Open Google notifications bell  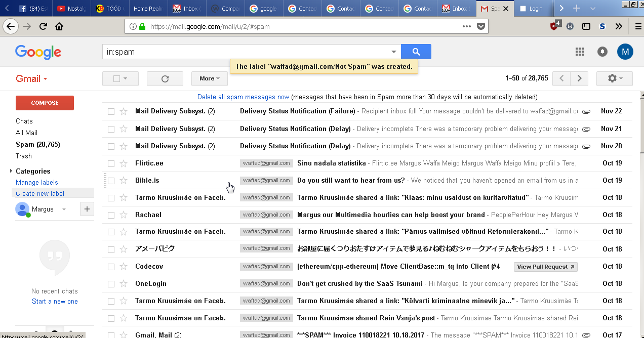pyautogui.click(x=602, y=52)
